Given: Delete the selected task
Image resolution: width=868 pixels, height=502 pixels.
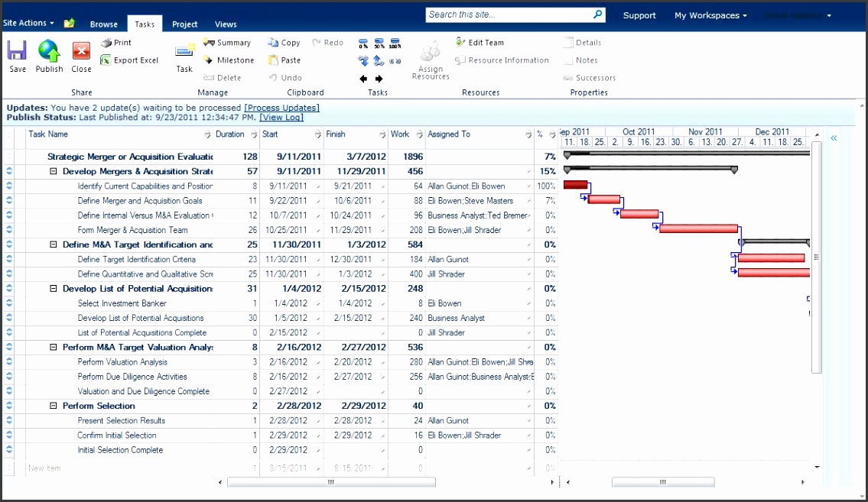Looking at the screenshot, I should pos(222,78).
